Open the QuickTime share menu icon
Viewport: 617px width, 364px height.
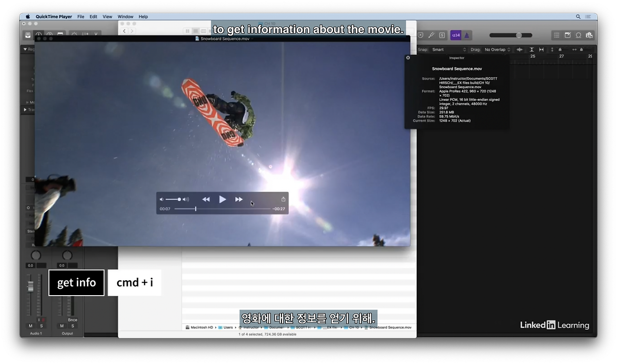(x=283, y=199)
